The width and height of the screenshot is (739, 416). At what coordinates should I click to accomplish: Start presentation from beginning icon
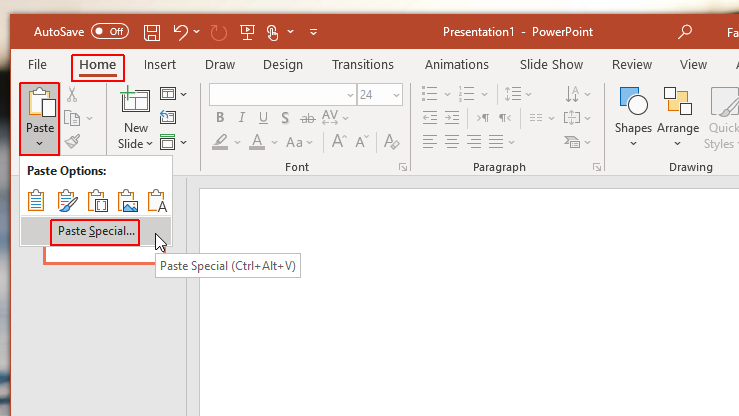(x=247, y=32)
